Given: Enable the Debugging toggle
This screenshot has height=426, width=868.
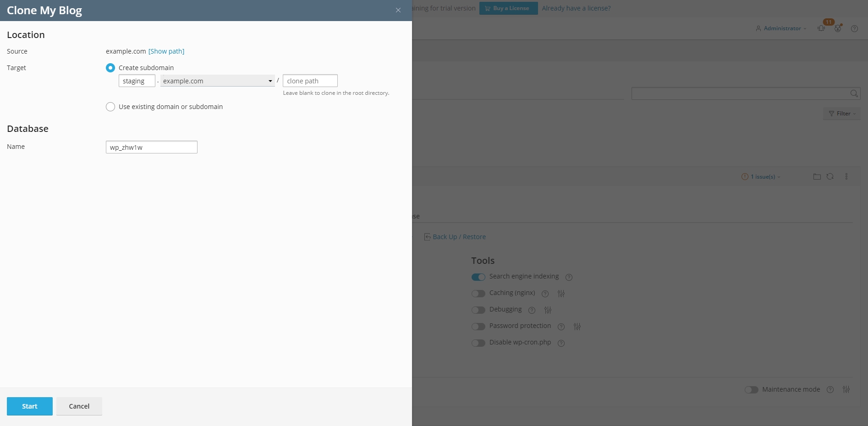Looking at the screenshot, I should (478, 310).
